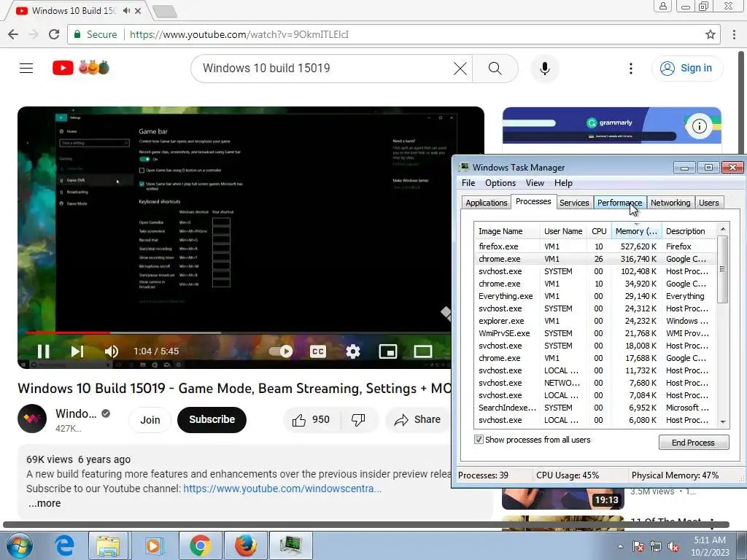The height and width of the screenshot is (560, 747).
Task: Share the video
Action: point(418,419)
